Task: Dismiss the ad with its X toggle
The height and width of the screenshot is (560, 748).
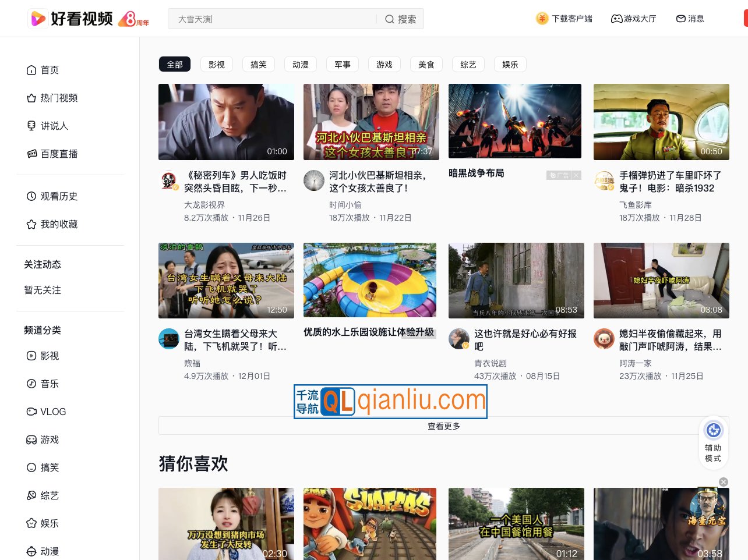Action: click(x=576, y=175)
